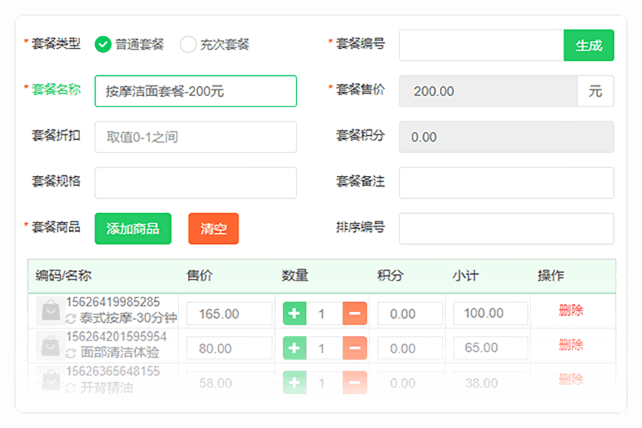Click the 添加商品 button

(133, 229)
